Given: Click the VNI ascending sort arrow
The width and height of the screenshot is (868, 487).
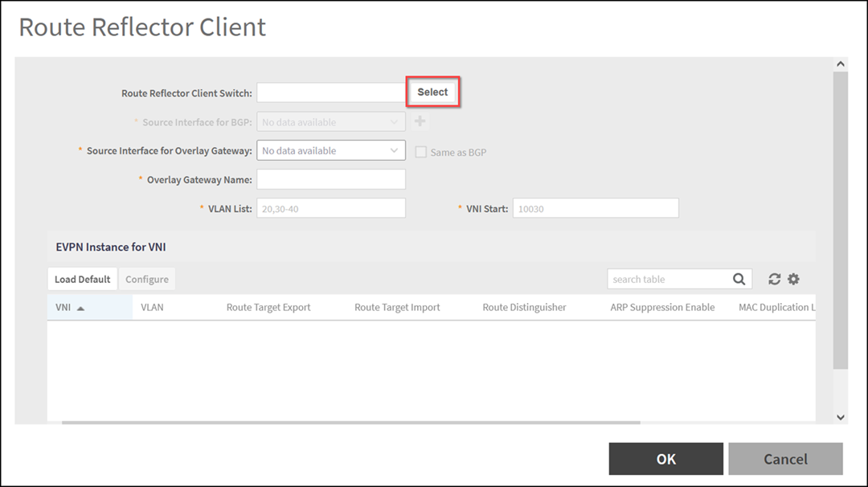Looking at the screenshot, I should tap(81, 309).
